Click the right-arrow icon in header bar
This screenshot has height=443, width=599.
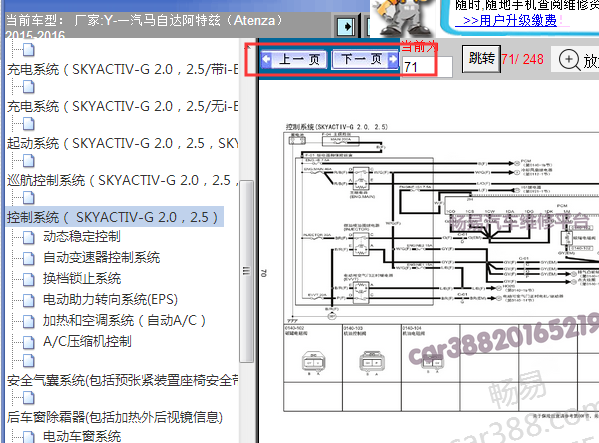pos(347,26)
